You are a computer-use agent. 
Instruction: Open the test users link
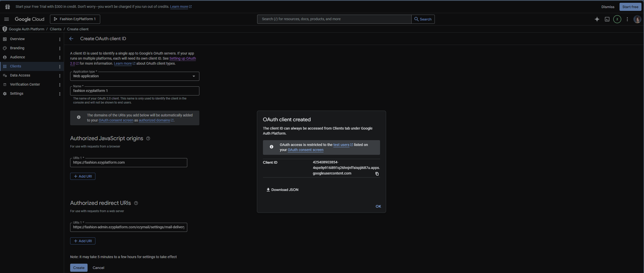click(x=341, y=145)
